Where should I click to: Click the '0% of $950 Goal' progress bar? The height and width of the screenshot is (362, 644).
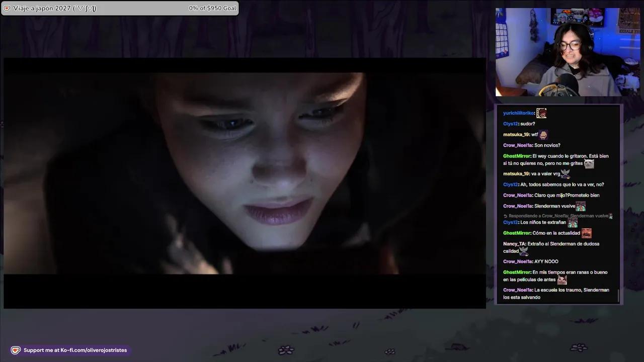(x=212, y=8)
